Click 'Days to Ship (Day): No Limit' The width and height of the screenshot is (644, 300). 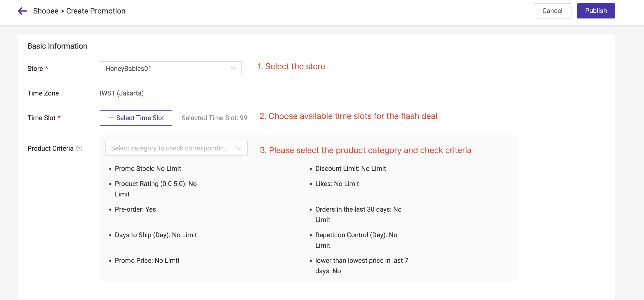click(156, 235)
